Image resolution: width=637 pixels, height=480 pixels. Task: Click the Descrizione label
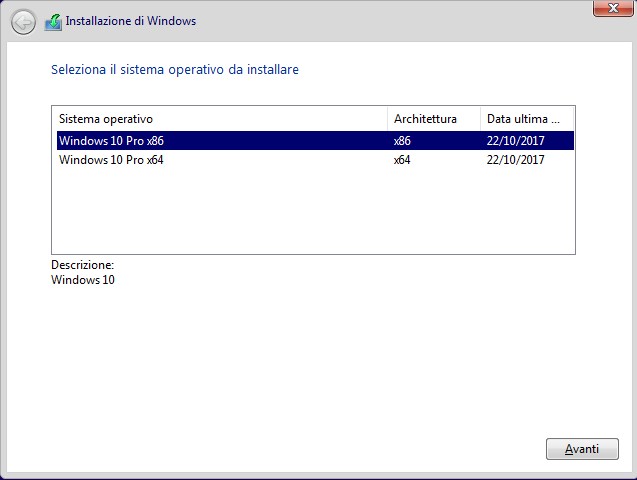pyautogui.click(x=82, y=265)
